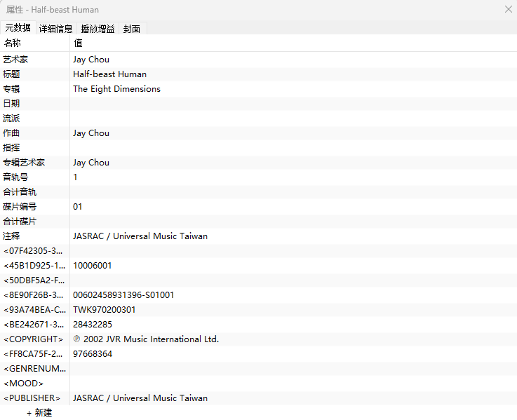Select the 艺术家 value Jay Chou

[91, 60]
